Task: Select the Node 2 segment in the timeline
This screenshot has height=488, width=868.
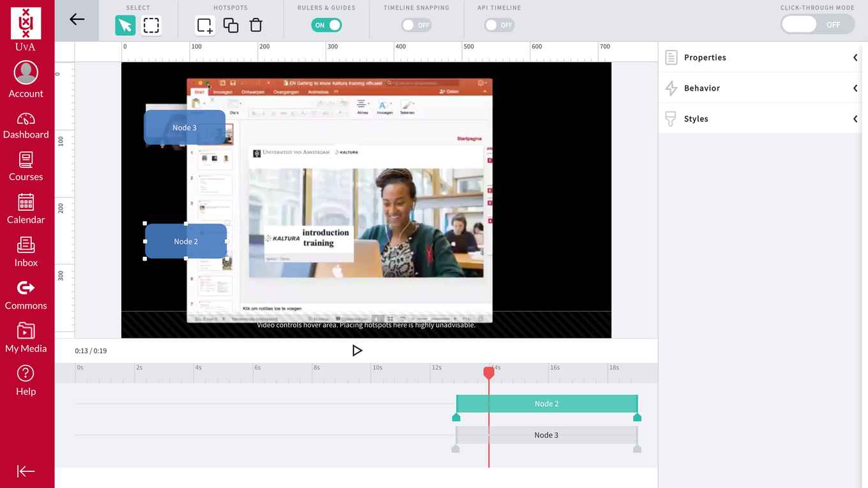Action: pyautogui.click(x=546, y=403)
